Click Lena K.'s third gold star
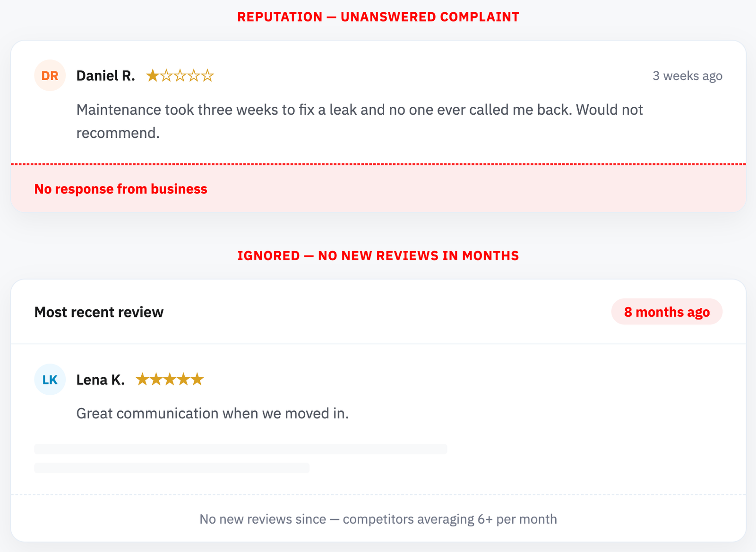This screenshot has width=756, height=552. click(170, 379)
